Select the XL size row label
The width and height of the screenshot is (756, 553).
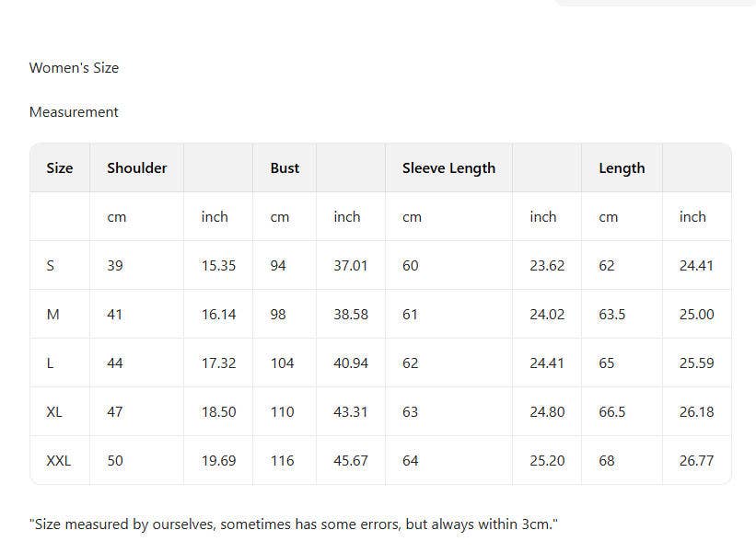click(54, 412)
